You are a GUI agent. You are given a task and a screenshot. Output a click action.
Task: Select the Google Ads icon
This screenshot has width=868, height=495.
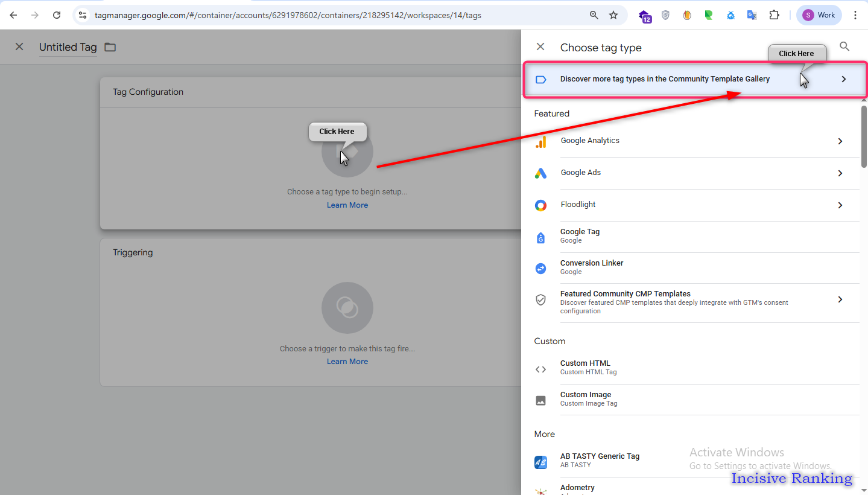540,173
